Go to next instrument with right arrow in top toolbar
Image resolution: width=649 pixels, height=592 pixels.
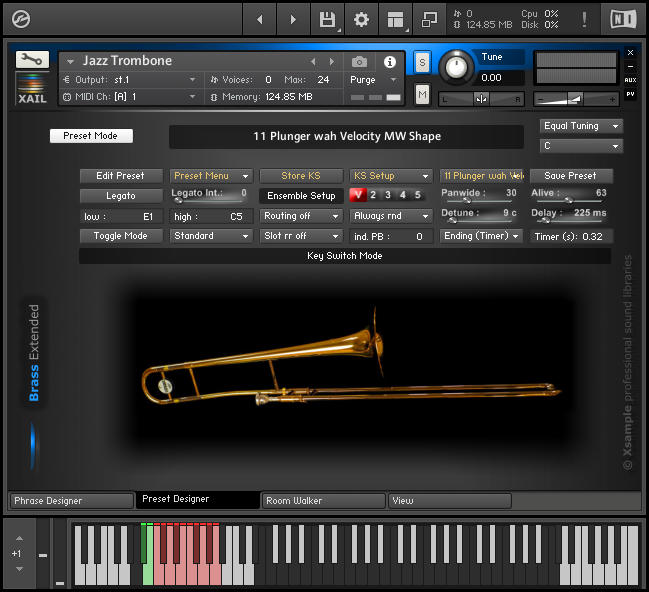293,19
